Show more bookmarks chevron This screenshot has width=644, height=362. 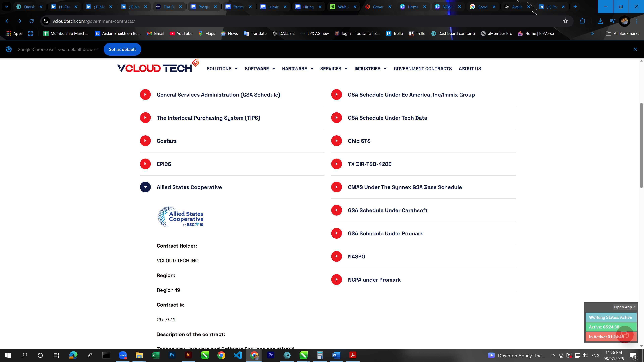pyautogui.click(x=592, y=34)
